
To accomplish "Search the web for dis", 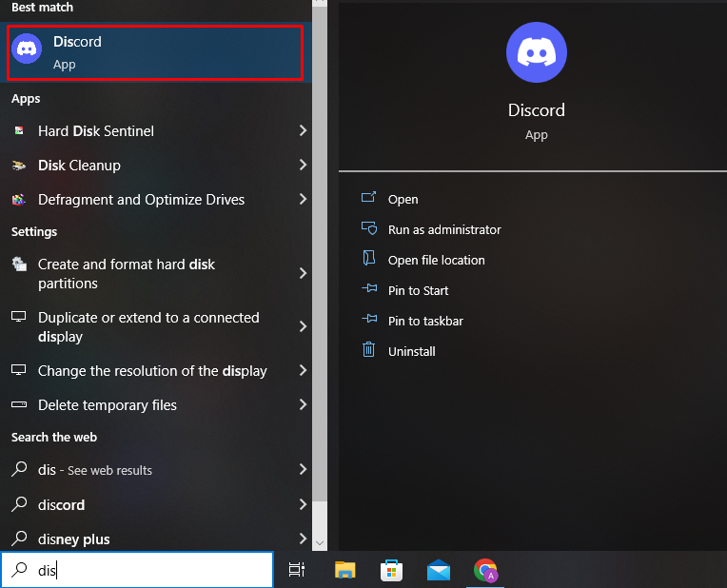I will point(156,470).
